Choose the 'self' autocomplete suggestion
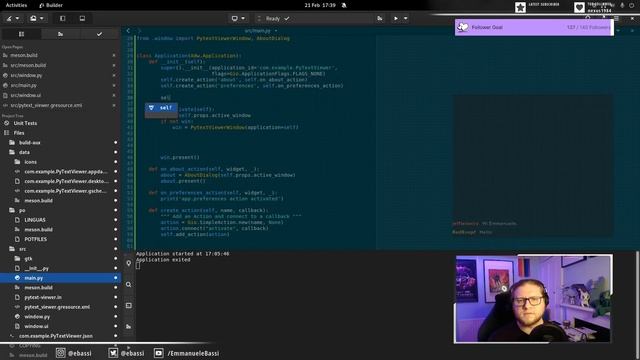Image resolution: width=640 pixels, height=360 pixels. point(161,108)
